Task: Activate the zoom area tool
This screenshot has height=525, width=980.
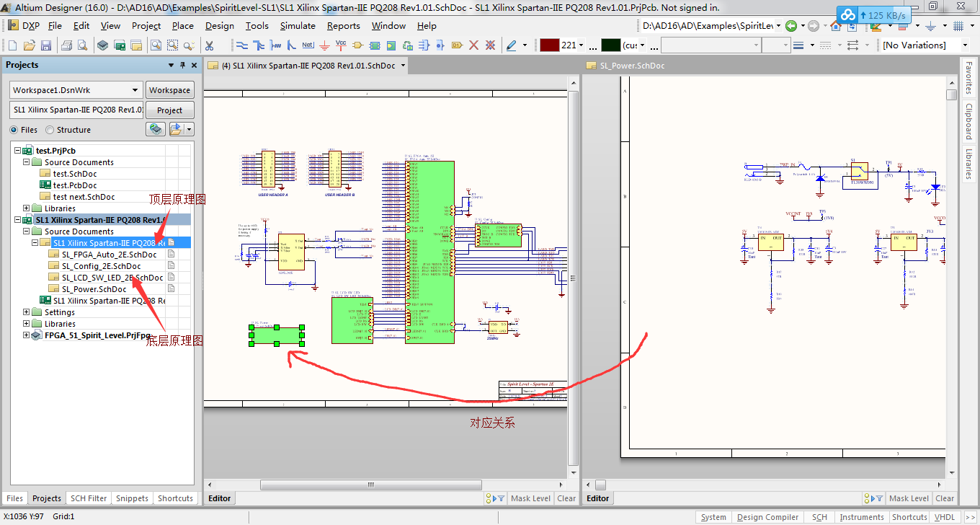Action: click(173, 45)
